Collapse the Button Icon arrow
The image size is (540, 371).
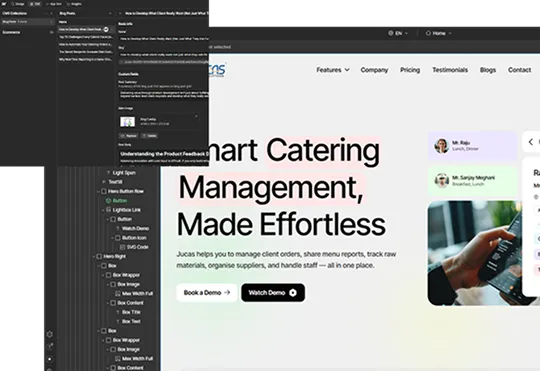click(x=113, y=238)
